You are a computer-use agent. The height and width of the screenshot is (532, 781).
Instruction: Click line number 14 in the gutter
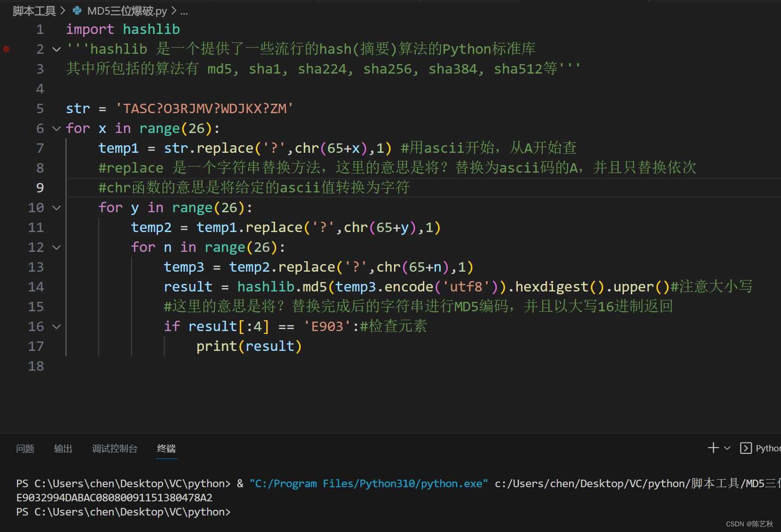(36, 287)
